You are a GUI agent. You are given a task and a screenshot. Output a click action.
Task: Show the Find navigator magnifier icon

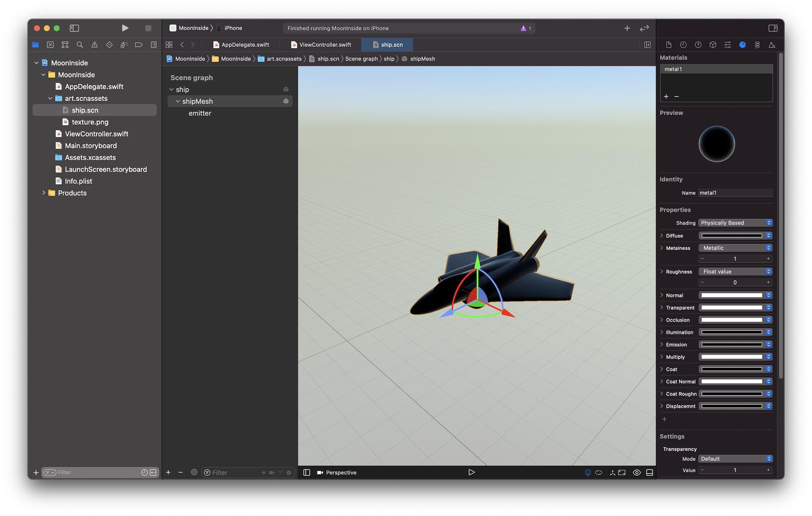coord(80,45)
